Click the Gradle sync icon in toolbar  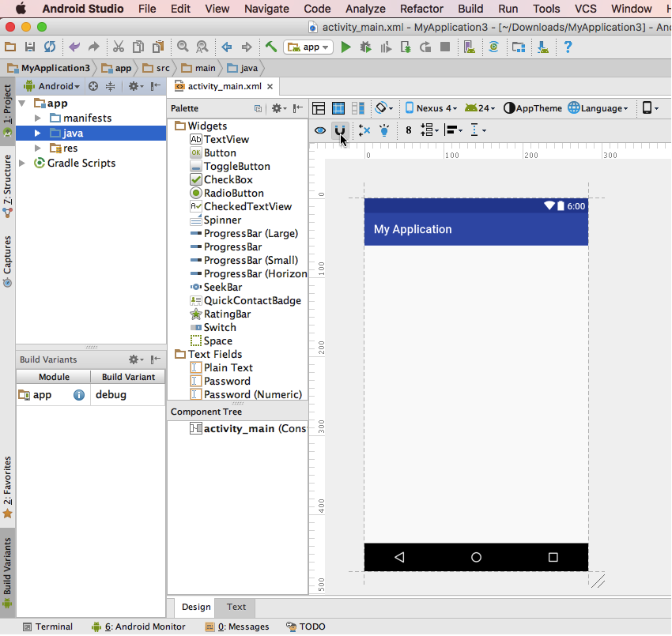pyautogui.click(x=493, y=47)
